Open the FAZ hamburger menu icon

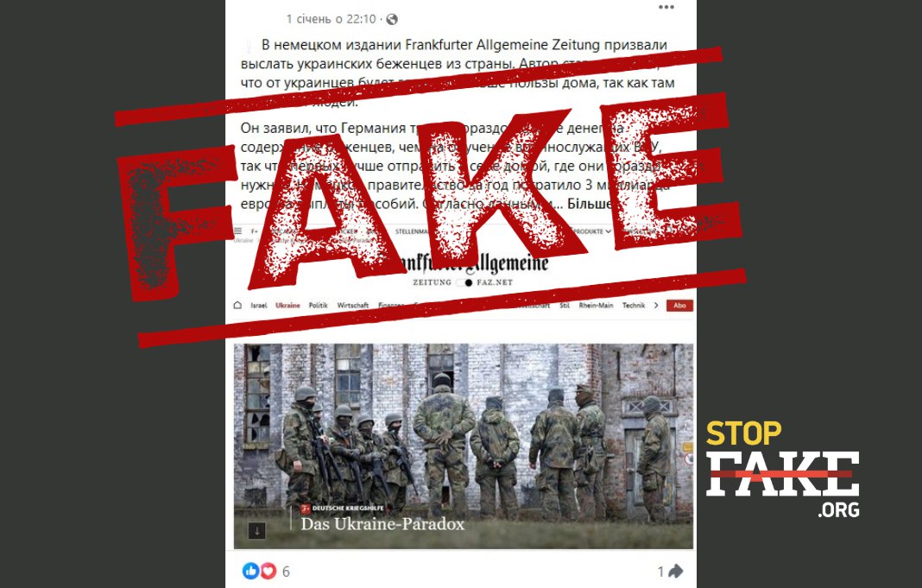pos(237,231)
